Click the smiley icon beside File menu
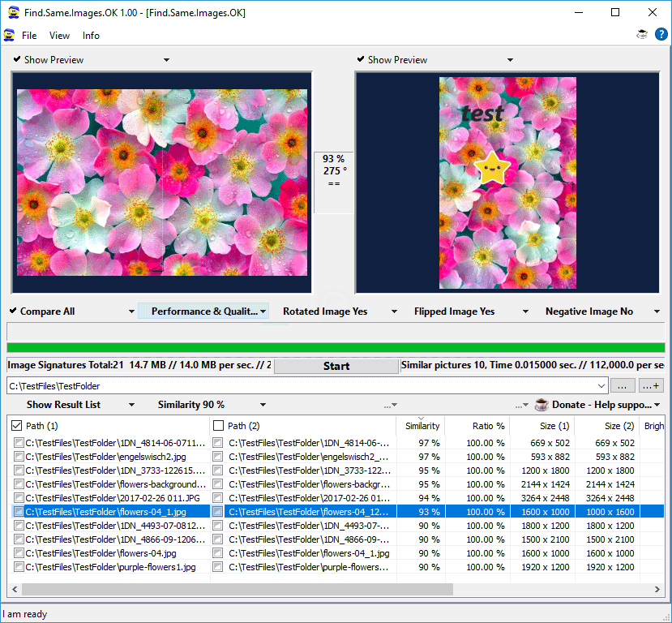This screenshot has width=672, height=623. click(9, 36)
